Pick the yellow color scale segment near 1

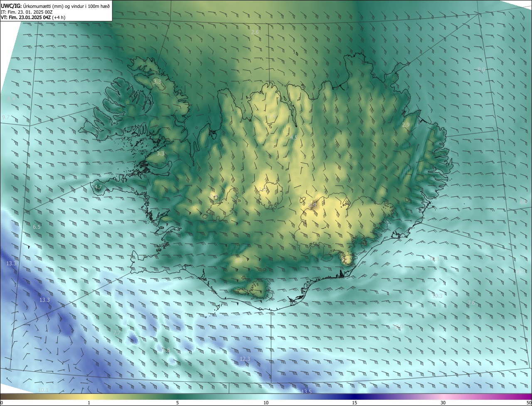[89, 396]
